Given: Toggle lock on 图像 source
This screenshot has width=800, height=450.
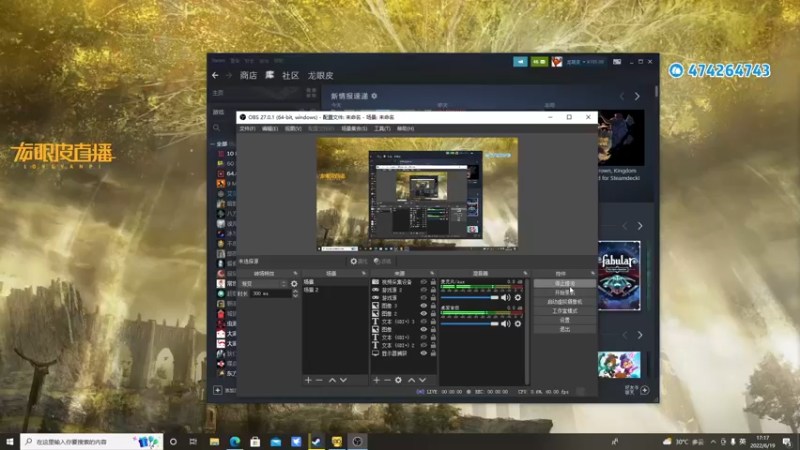Looking at the screenshot, I should pos(433,330).
